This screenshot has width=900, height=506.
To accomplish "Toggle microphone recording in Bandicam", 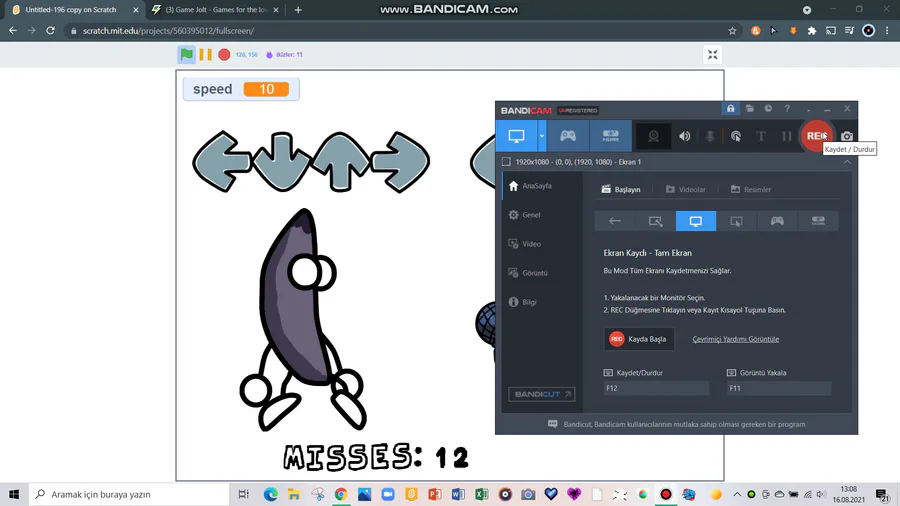I will (710, 136).
